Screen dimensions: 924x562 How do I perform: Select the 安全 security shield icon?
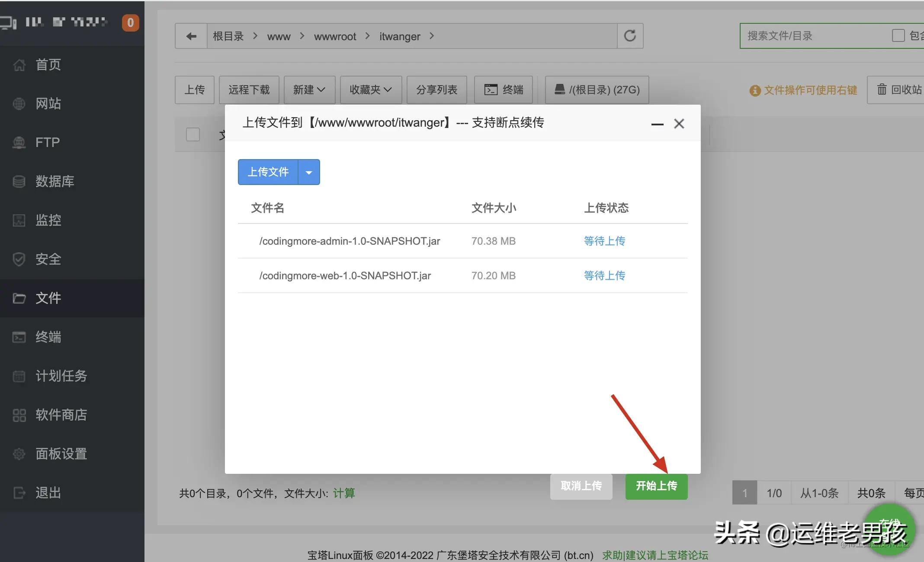[x=19, y=259]
